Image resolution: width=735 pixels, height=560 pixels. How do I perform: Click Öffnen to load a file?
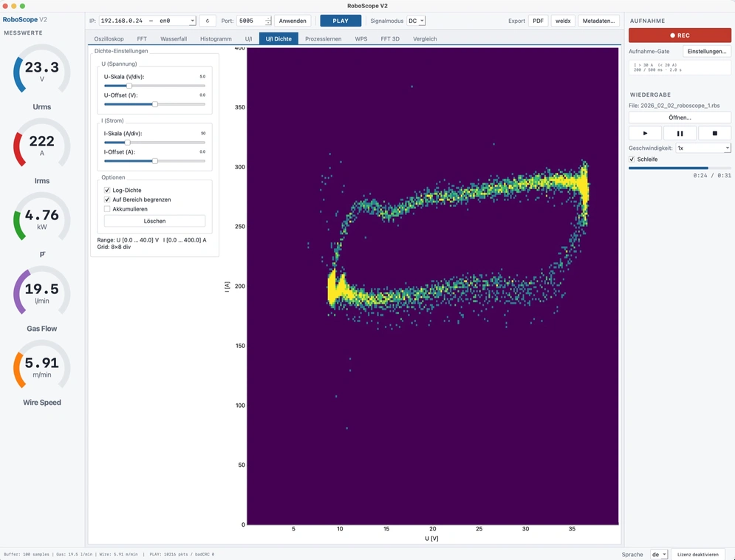click(680, 117)
